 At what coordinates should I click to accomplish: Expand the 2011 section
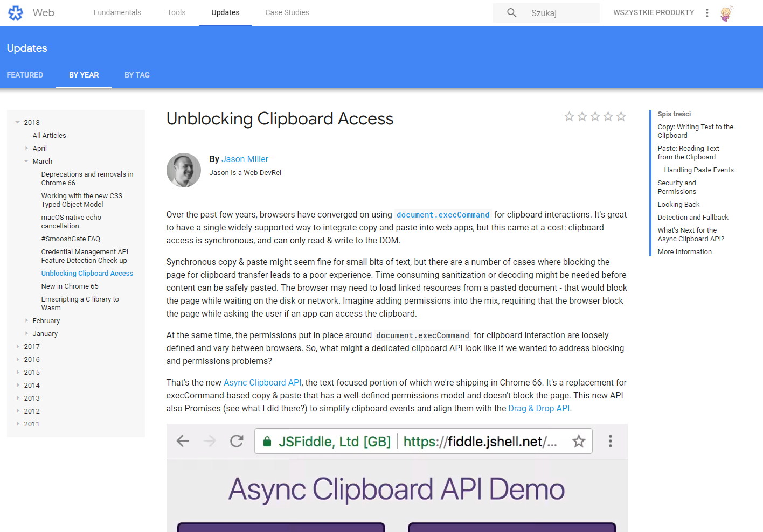pos(18,424)
